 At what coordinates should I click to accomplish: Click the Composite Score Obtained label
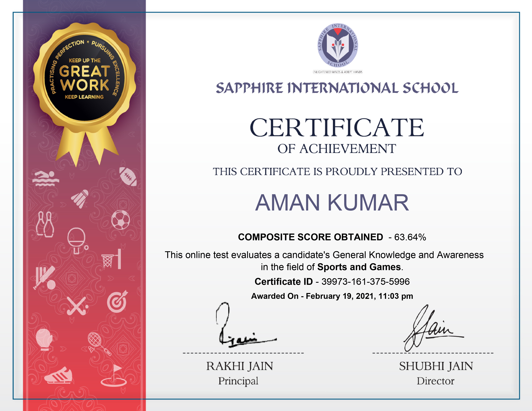coord(310,237)
